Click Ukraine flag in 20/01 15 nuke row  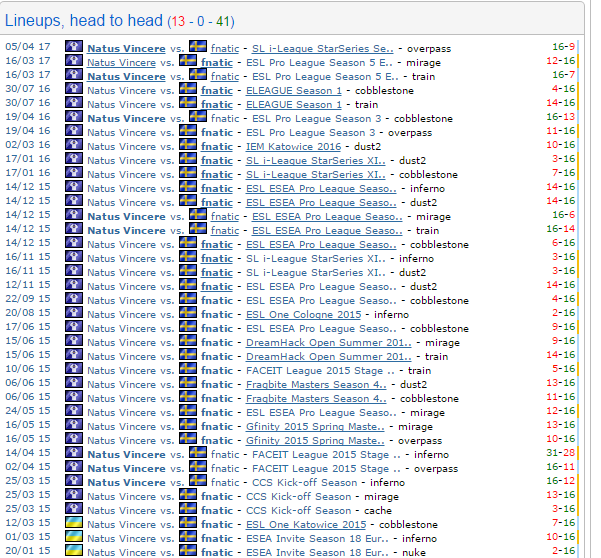[x=74, y=550]
